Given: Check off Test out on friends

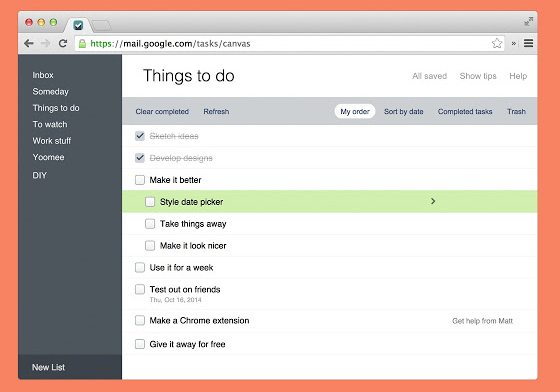Looking at the screenshot, I should click(x=140, y=289).
